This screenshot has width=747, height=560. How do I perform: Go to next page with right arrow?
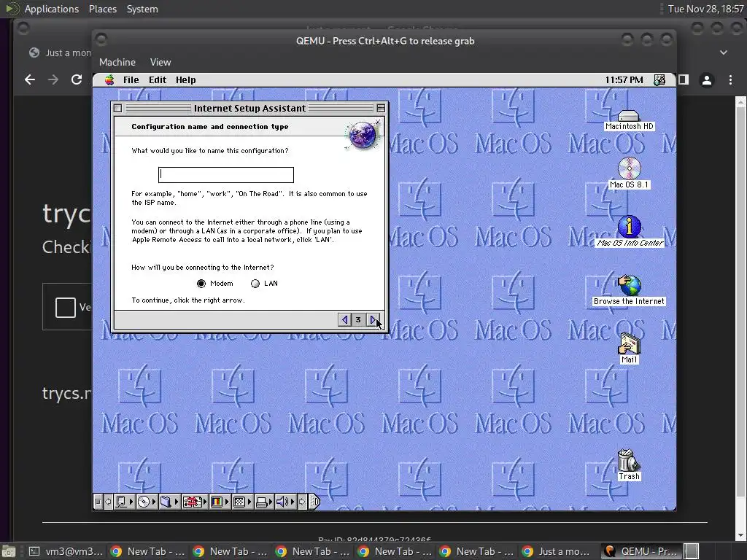click(373, 320)
